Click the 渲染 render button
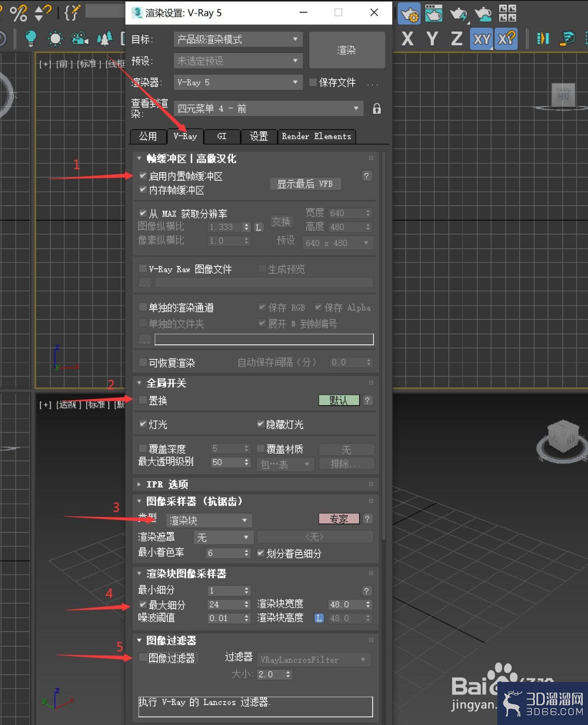This screenshot has width=588, height=725. point(347,50)
